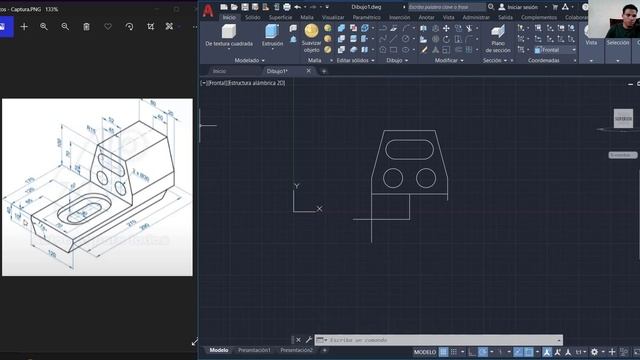Click the search magnifier in title bar
The width and height of the screenshot is (640, 360).
click(x=491, y=7)
